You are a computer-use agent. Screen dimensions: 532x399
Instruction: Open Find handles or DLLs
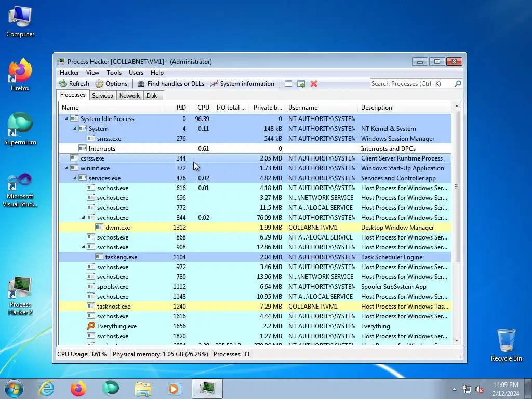170,84
